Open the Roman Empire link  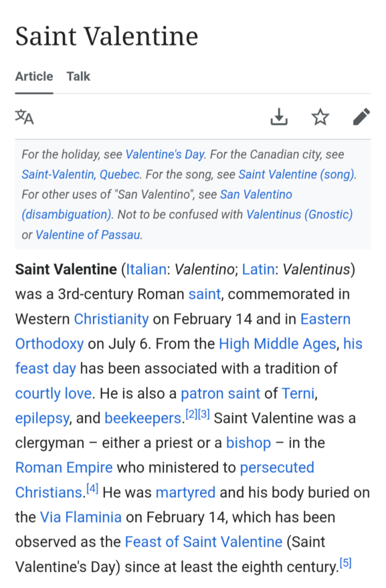click(64, 467)
